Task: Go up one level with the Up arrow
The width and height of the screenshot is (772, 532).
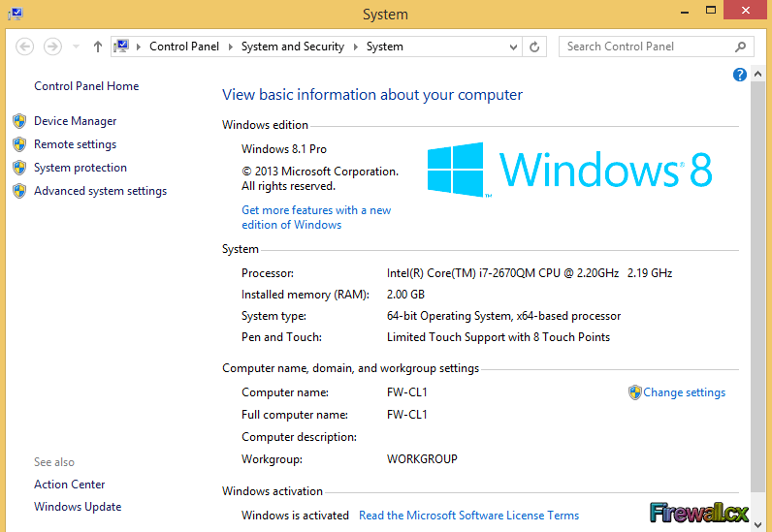Action: point(98,47)
